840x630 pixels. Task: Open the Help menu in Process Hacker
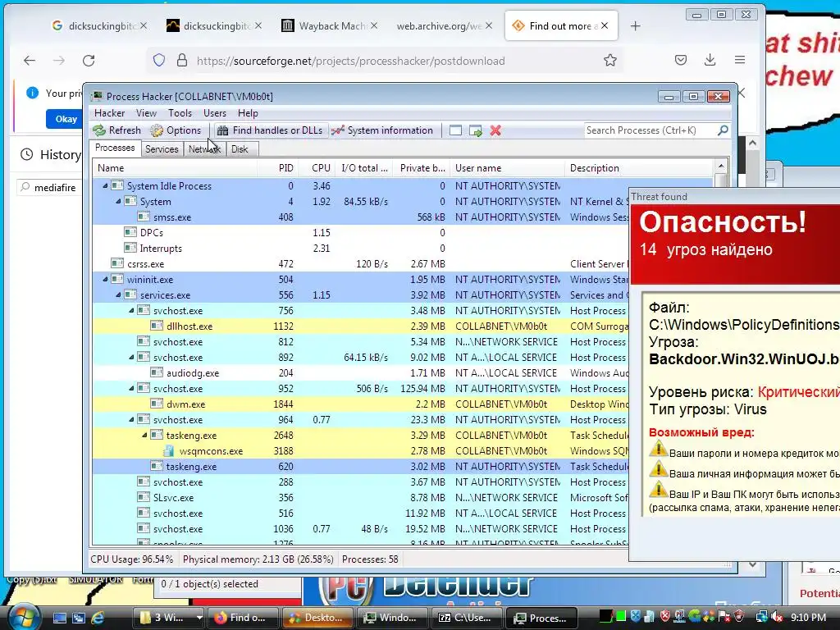pos(248,113)
